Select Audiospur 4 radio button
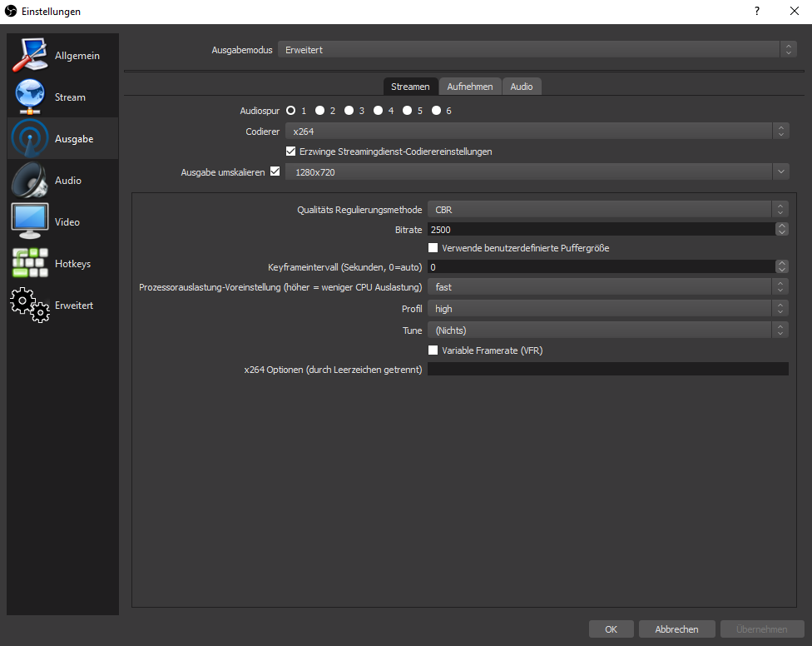The image size is (812, 646). tap(378, 111)
